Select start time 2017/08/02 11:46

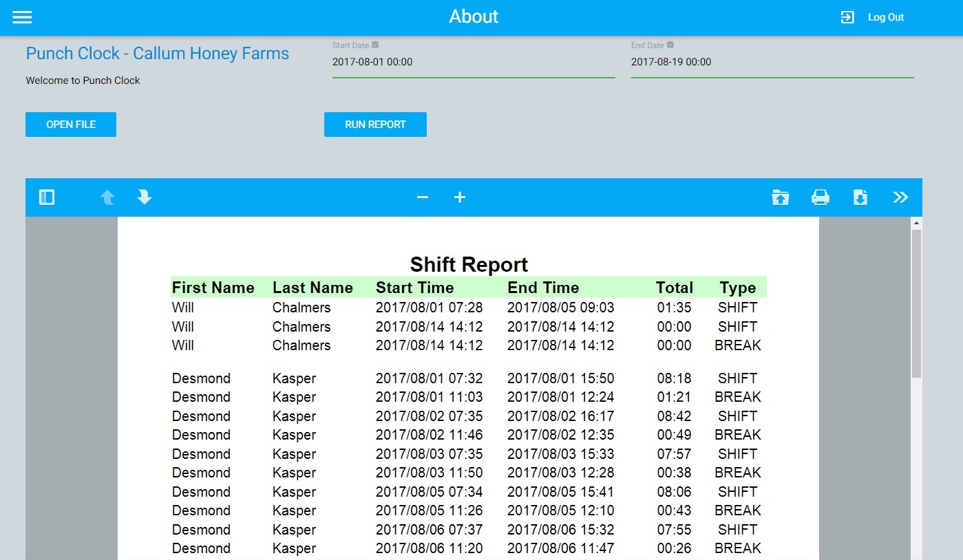429,435
